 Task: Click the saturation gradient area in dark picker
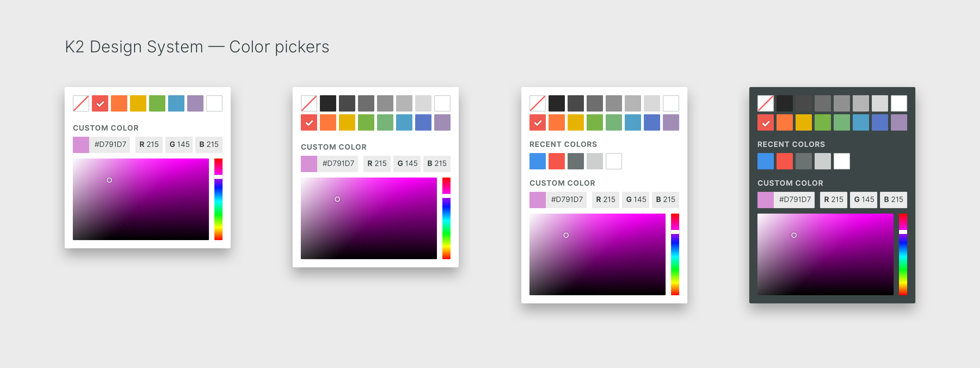pos(826,254)
